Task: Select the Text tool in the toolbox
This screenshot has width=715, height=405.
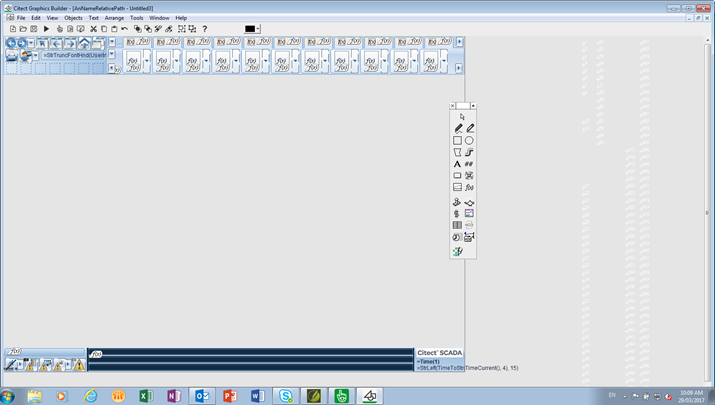Action: tap(458, 164)
